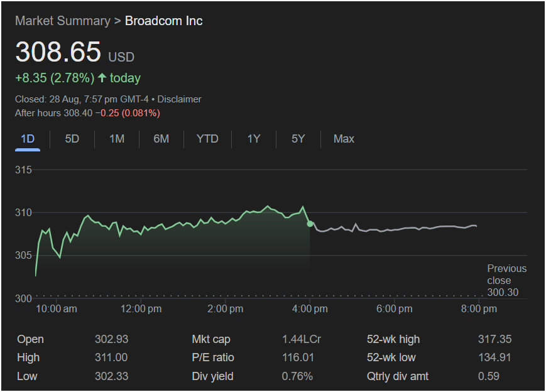The height and width of the screenshot is (392, 546).
Task: Select the YTD tab
Action: (207, 139)
